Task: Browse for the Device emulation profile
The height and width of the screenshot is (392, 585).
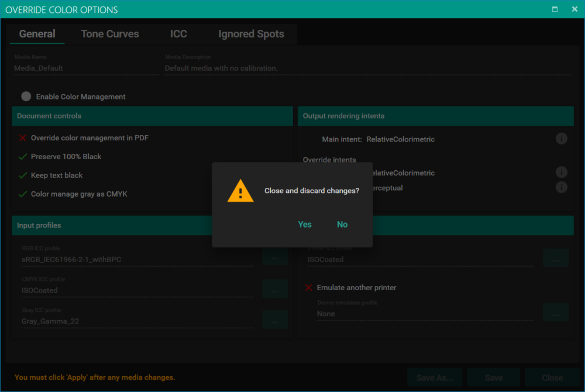Action: [x=555, y=312]
